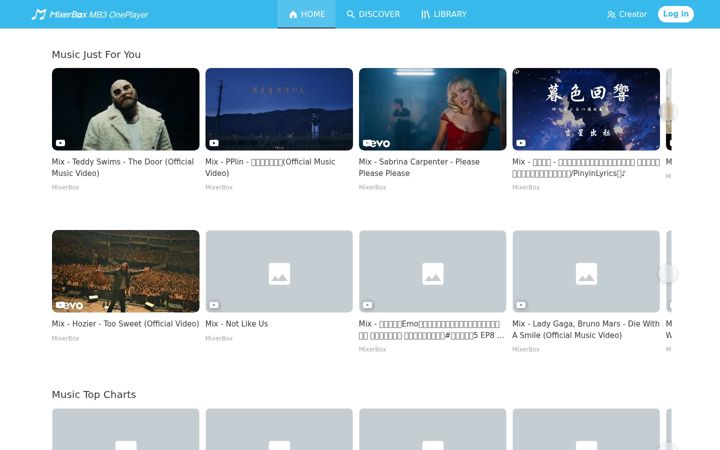Click the video badge on Lady Gaga thumbnail

tap(521, 305)
